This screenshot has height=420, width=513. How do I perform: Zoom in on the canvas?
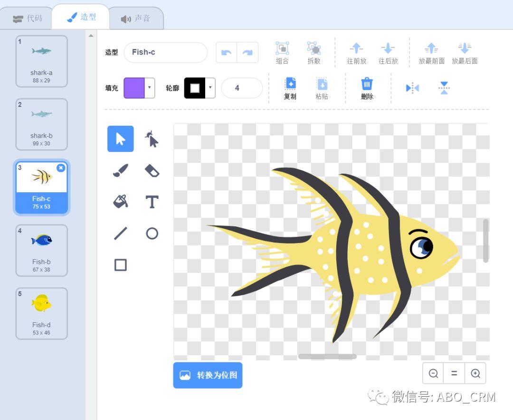(x=475, y=373)
